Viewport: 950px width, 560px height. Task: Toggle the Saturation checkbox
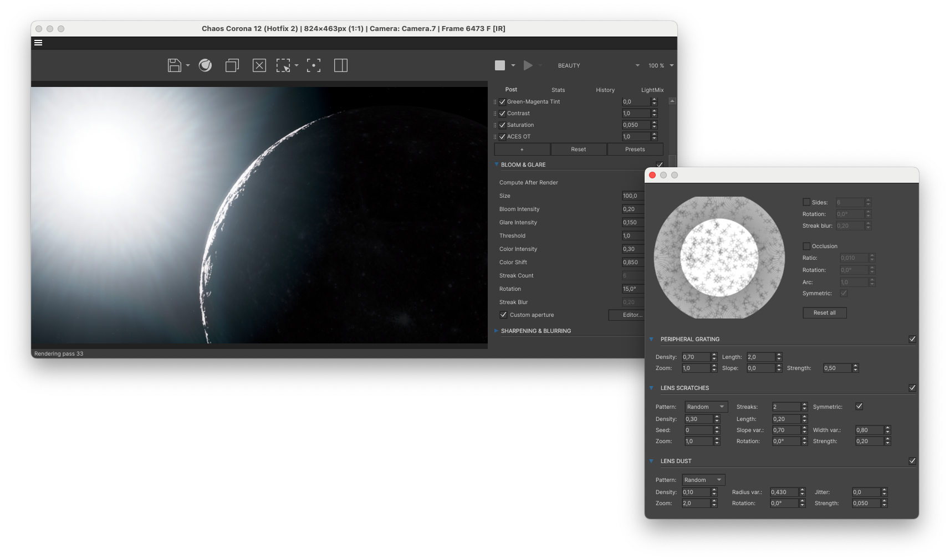point(502,125)
